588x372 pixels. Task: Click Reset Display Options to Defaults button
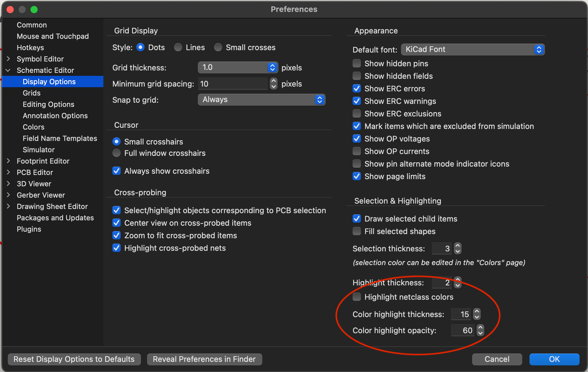74,359
